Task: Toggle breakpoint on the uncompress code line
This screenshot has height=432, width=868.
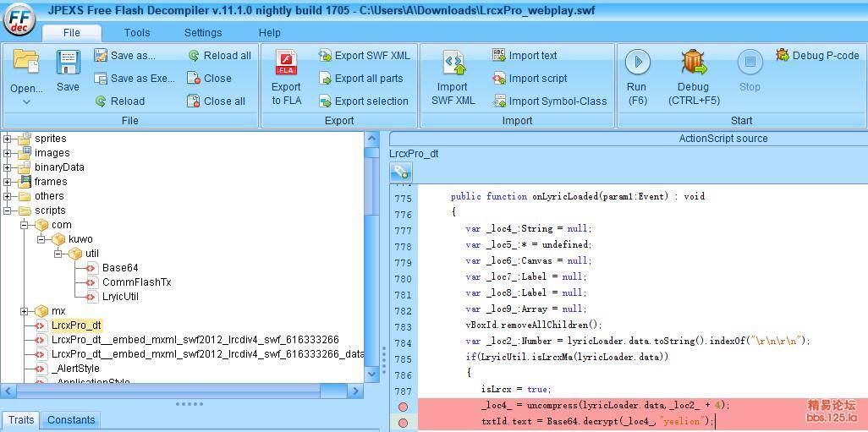Action: tap(403, 407)
